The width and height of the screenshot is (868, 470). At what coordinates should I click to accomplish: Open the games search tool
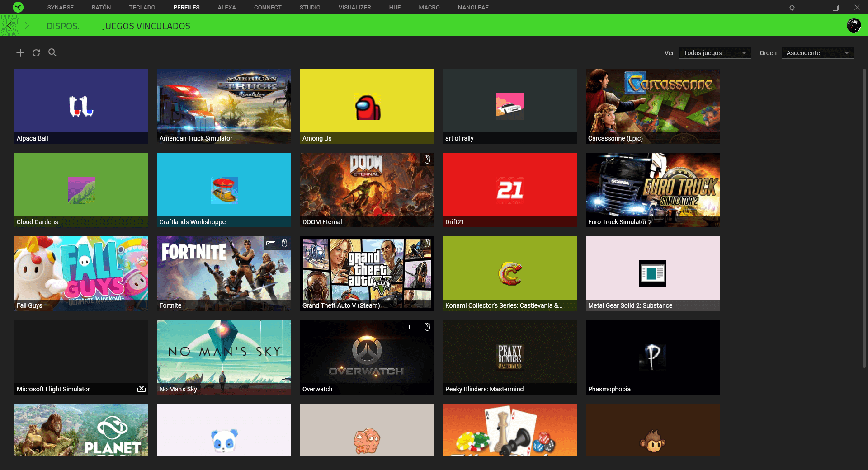[x=52, y=53]
